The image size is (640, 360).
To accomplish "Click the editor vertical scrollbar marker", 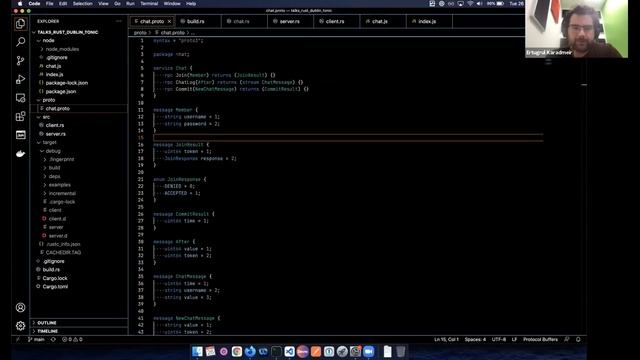I will pos(584,85).
